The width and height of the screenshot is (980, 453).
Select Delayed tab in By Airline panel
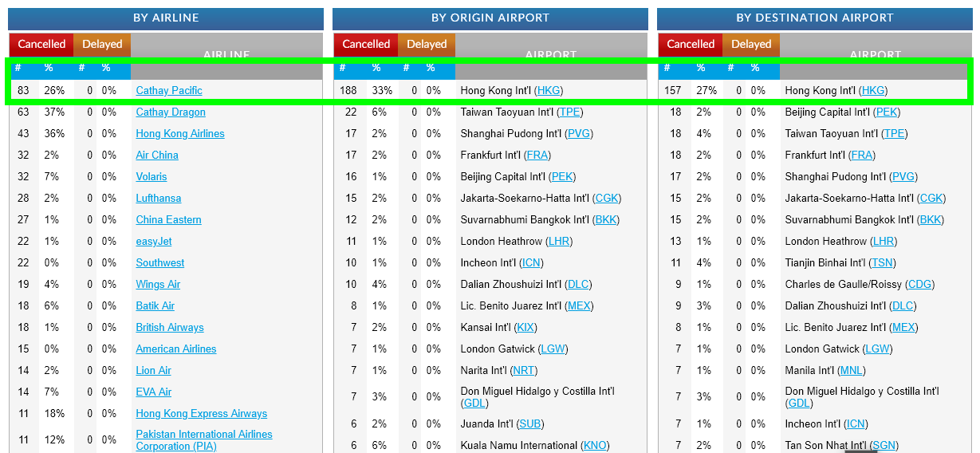click(x=102, y=45)
